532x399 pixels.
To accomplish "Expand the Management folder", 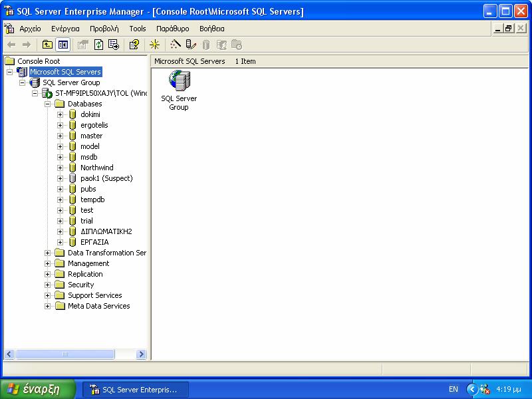I will pos(47,263).
